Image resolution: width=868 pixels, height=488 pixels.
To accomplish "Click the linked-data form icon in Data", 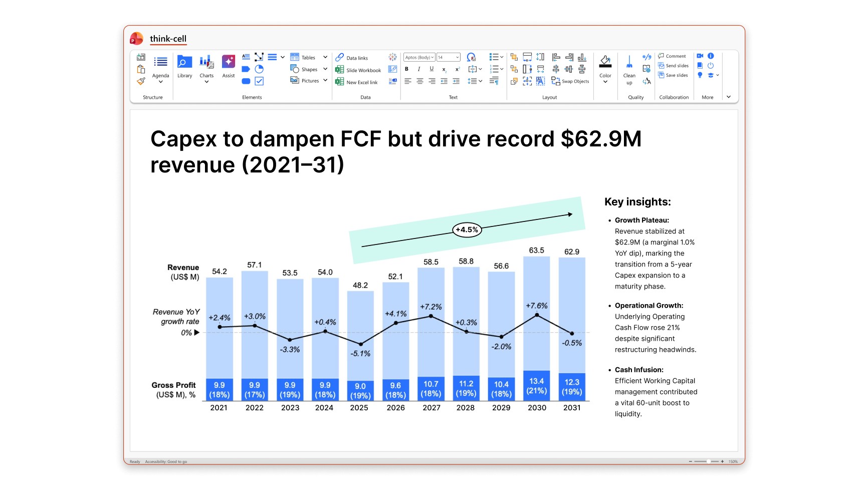I will point(393,69).
